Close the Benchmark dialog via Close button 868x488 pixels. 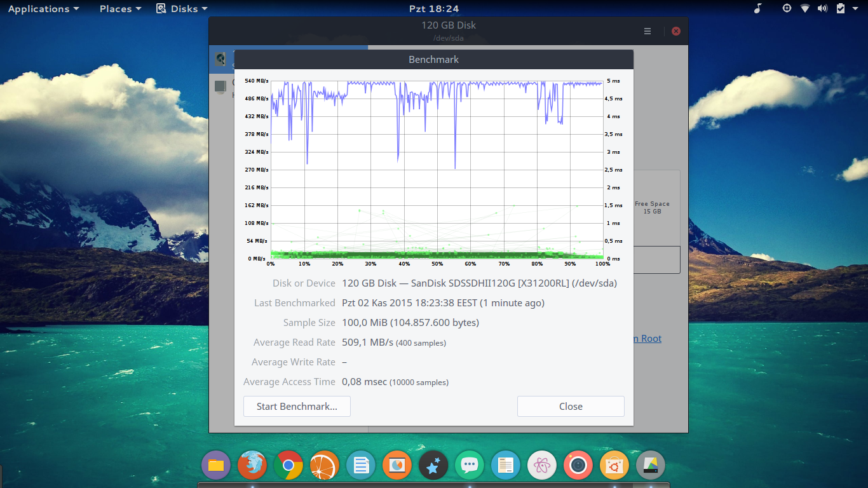point(571,407)
